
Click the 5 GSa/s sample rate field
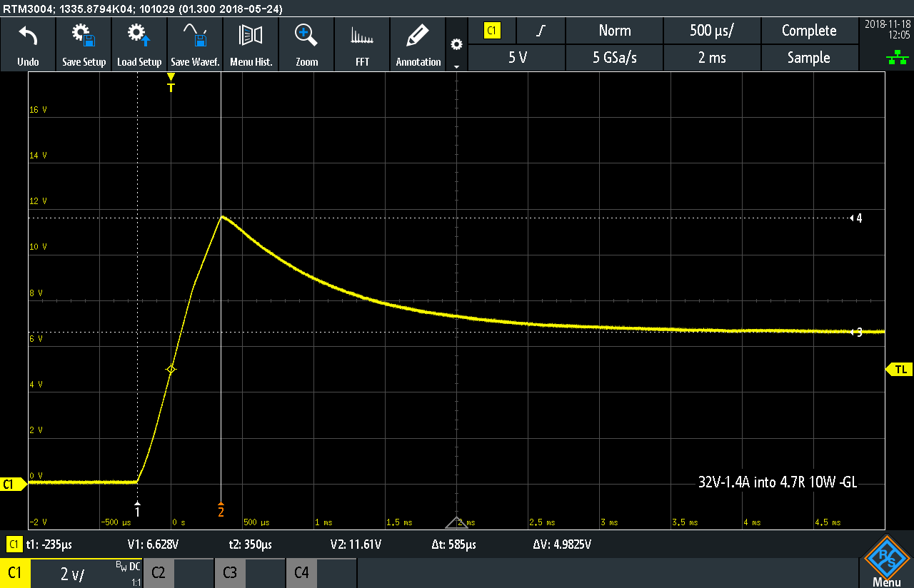click(614, 58)
